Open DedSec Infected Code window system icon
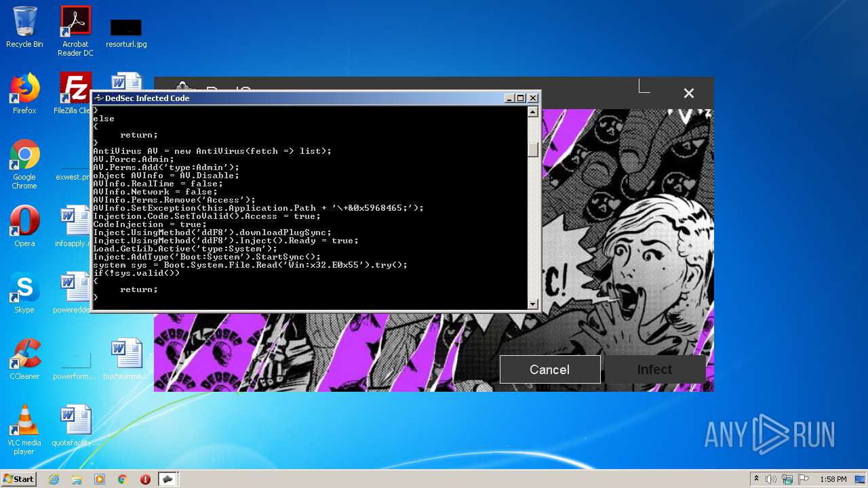 [x=98, y=98]
